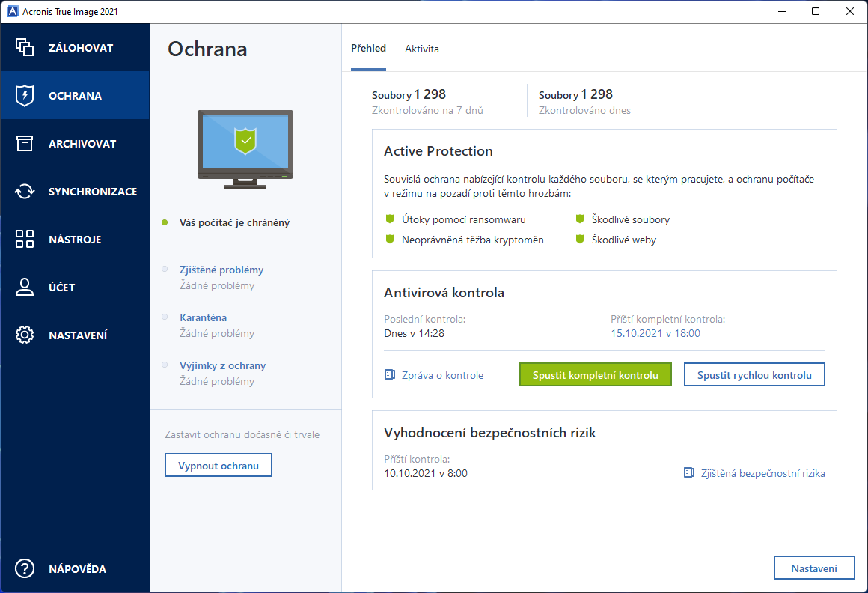
Task: Click the Vyhodnocení bezpečnostních rizik heading
Action: [x=489, y=433]
